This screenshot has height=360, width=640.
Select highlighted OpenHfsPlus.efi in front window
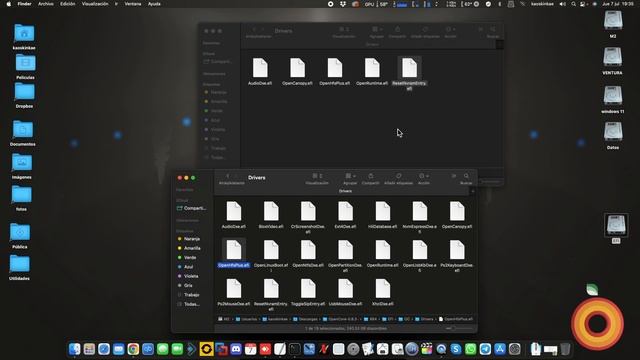pyautogui.click(x=234, y=250)
